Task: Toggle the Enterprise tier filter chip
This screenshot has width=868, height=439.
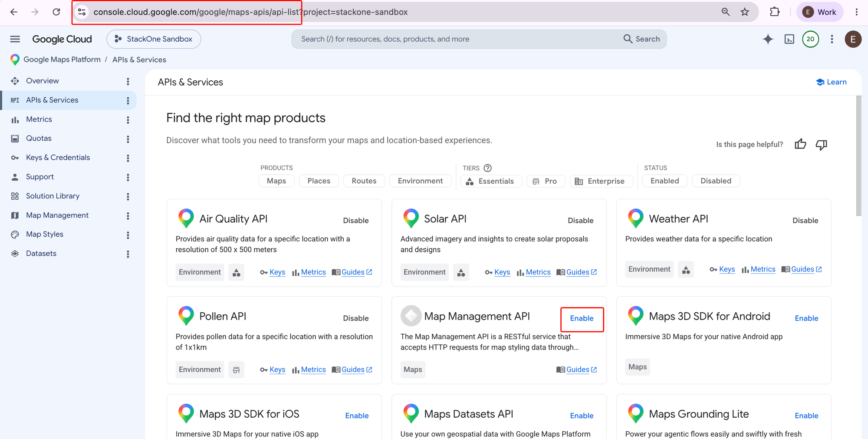Action: [601, 181]
